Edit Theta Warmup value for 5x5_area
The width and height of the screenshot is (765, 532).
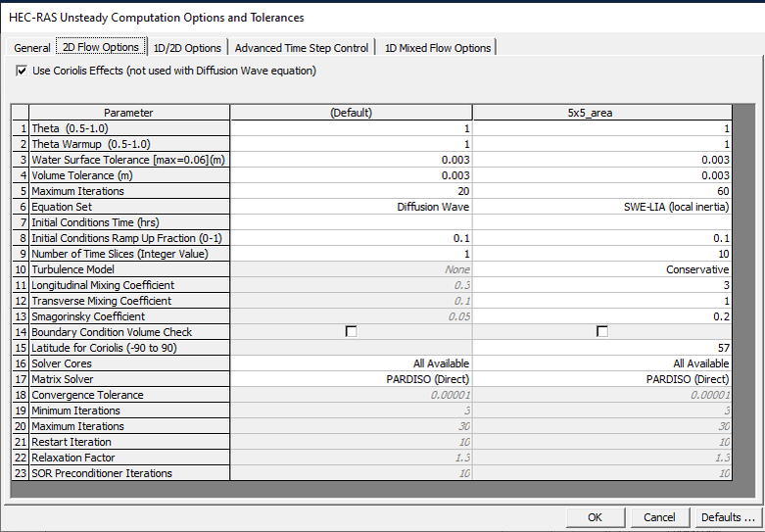click(x=602, y=144)
